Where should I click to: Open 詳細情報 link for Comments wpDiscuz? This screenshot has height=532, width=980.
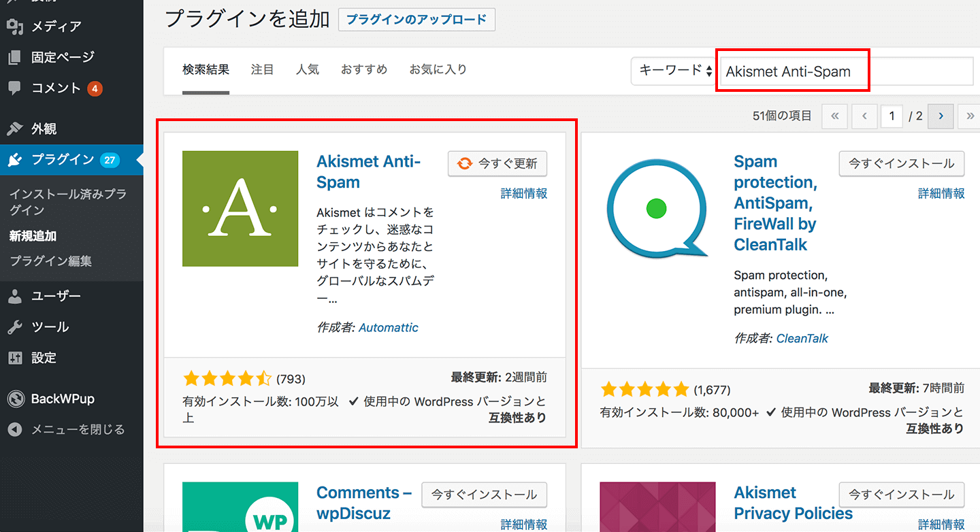click(524, 525)
